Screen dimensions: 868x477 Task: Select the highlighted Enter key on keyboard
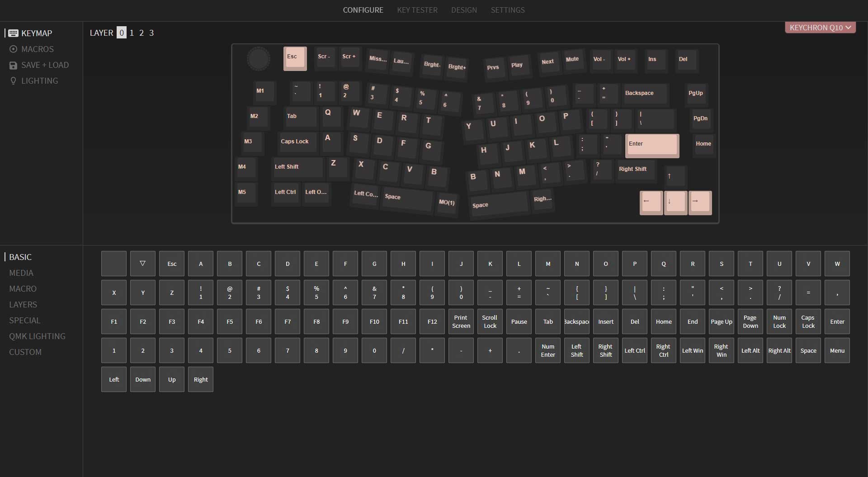point(651,145)
